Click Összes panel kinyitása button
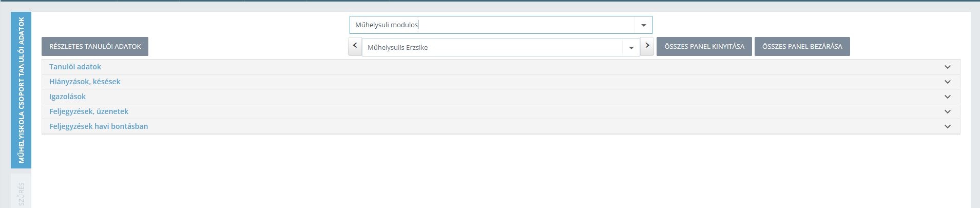The width and height of the screenshot is (980, 208). (x=704, y=46)
